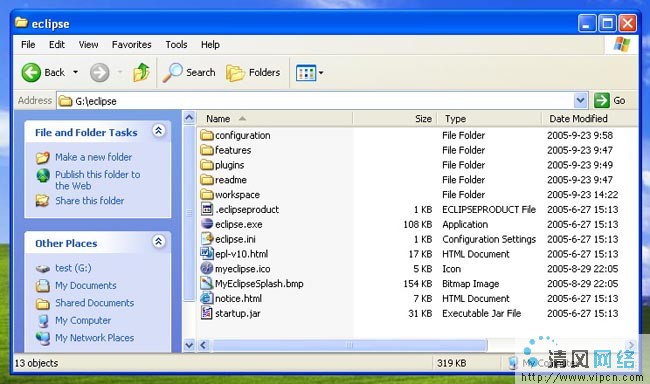Select the features folder icon
Viewport: 650px width, 384px height.
click(207, 150)
